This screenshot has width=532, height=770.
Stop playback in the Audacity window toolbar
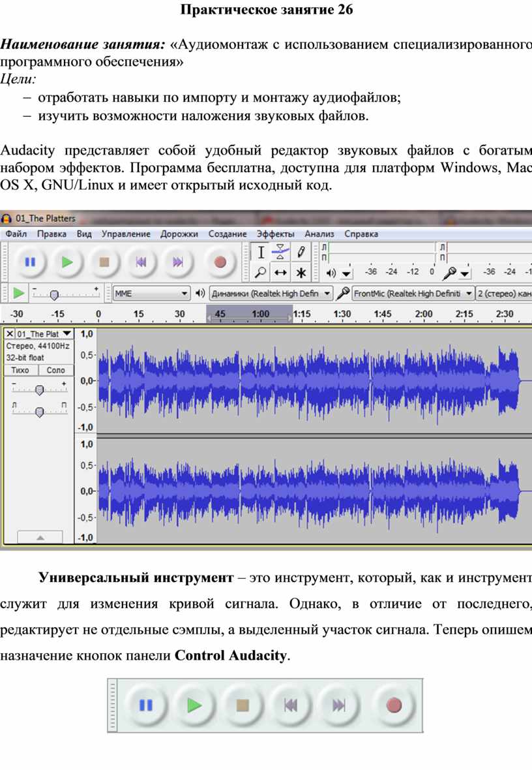[x=104, y=262]
